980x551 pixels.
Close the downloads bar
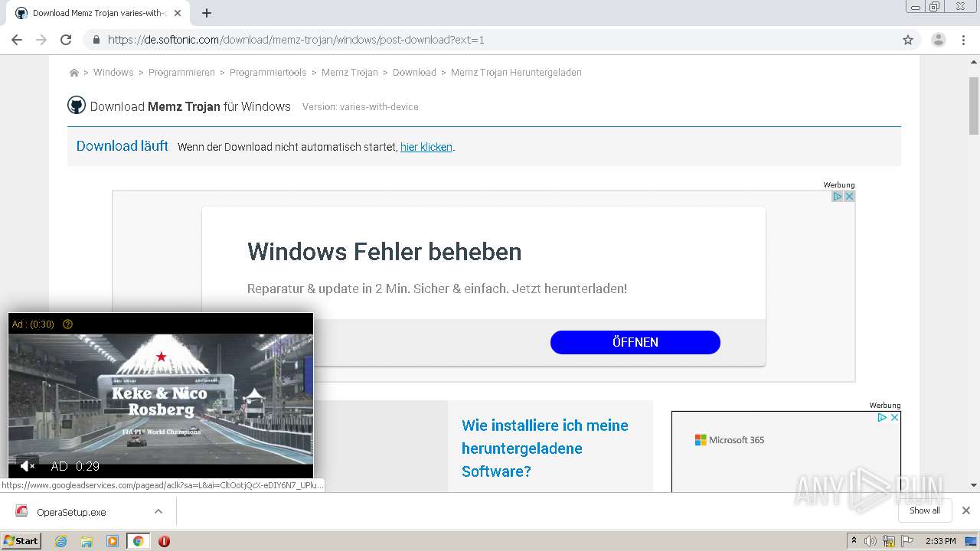click(x=966, y=510)
